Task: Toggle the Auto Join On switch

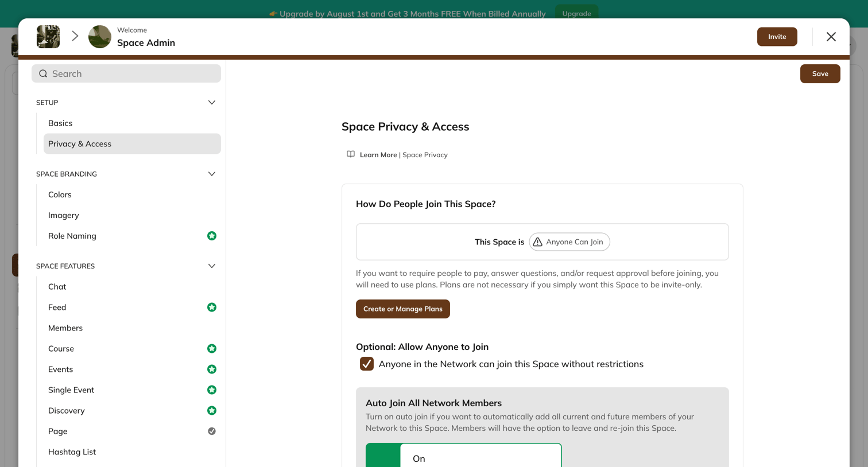Action: tap(463, 456)
